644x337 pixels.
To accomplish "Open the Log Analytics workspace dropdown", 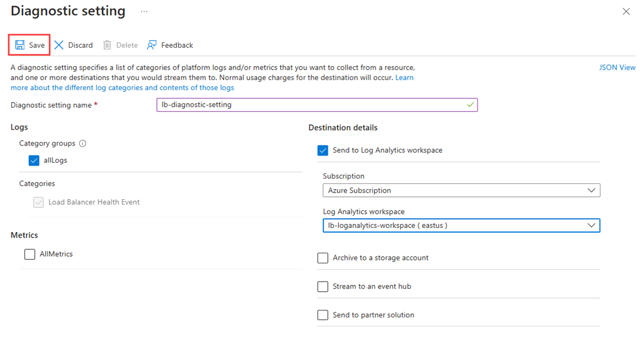I will pos(461,226).
